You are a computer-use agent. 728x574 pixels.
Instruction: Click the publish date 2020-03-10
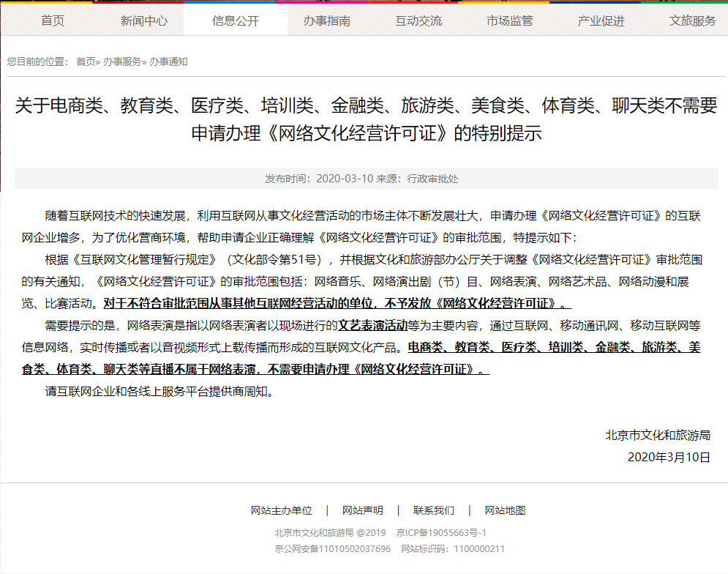(x=345, y=179)
